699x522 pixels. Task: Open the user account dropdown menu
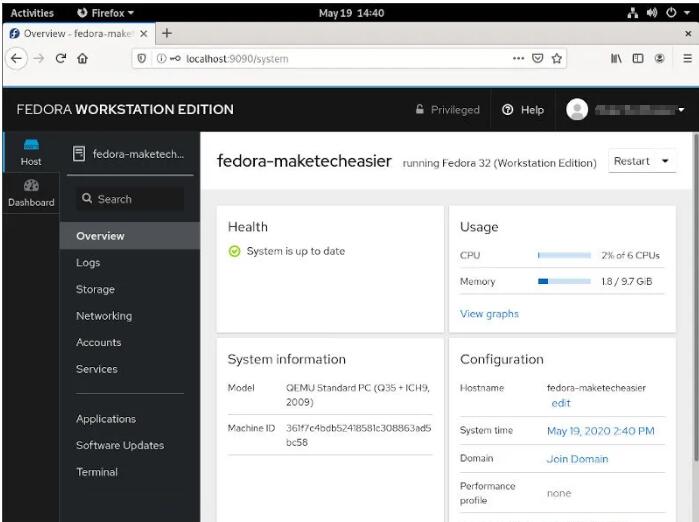click(681, 110)
